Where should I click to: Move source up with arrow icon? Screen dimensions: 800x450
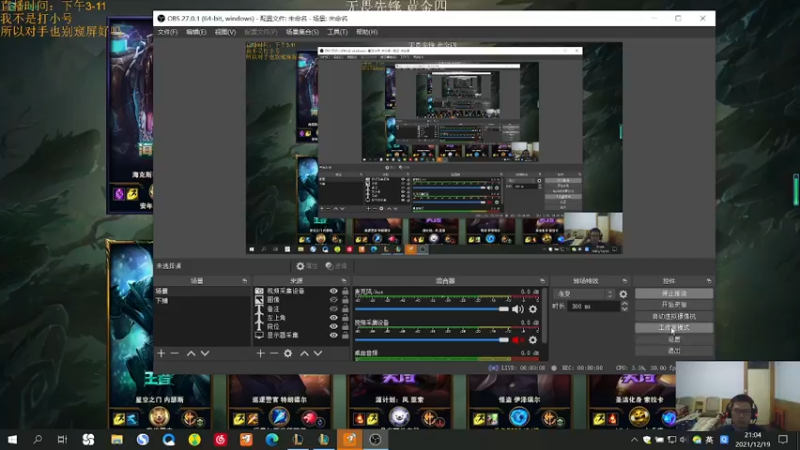[x=304, y=353]
